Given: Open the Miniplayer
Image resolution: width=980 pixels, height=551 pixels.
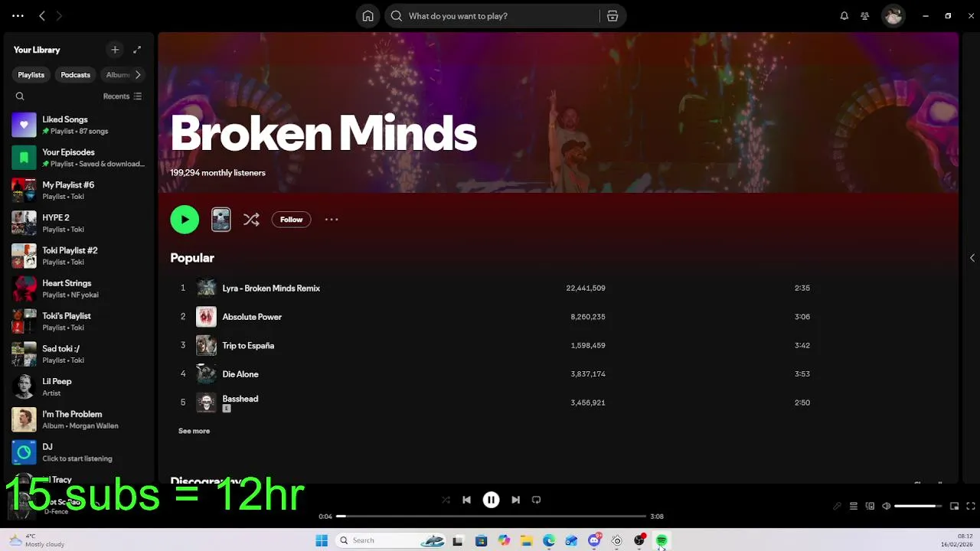Looking at the screenshot, I should coord(954,506).
